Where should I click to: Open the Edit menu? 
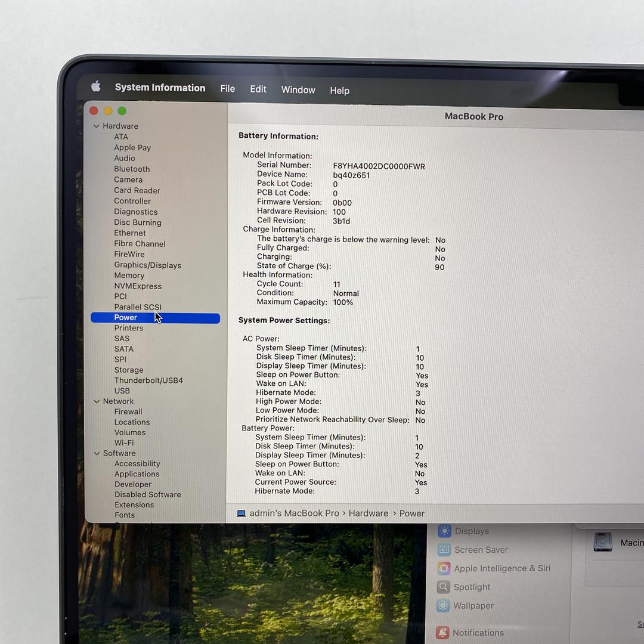pos(258,89)
